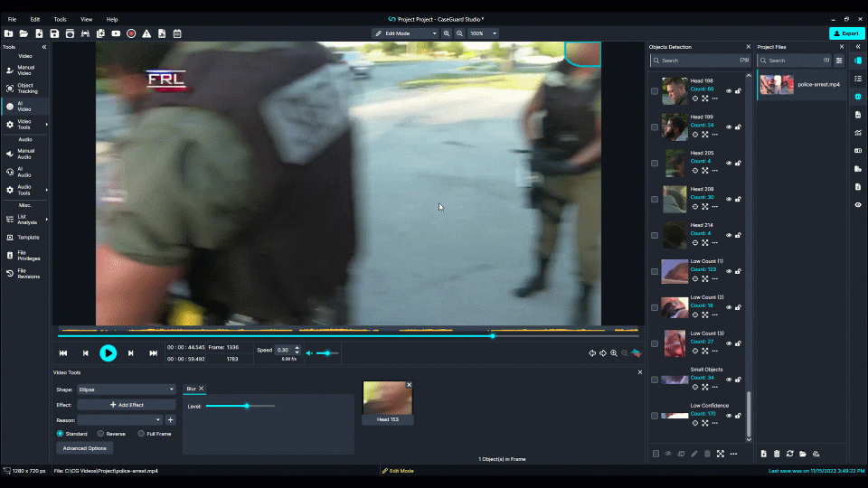868x488 pixels.
Task: Open the 100% zoom dropdown
Action: [x=483, y=33]
